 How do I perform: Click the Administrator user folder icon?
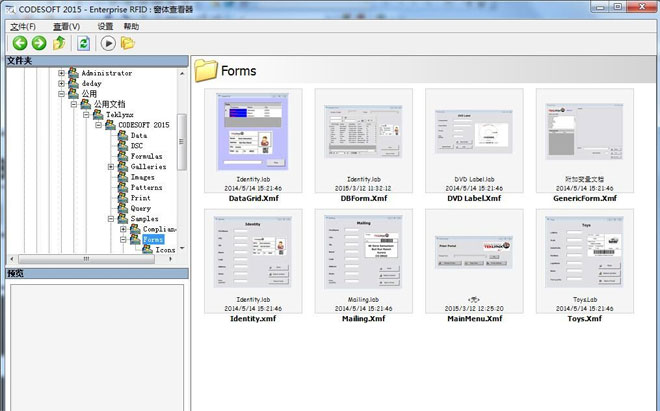(x=73, y=73)
